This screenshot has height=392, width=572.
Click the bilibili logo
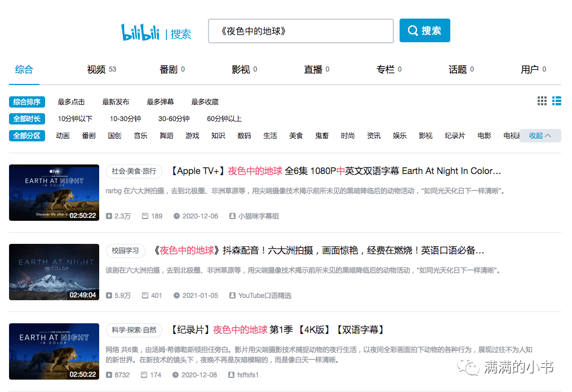tap(140, 33)
